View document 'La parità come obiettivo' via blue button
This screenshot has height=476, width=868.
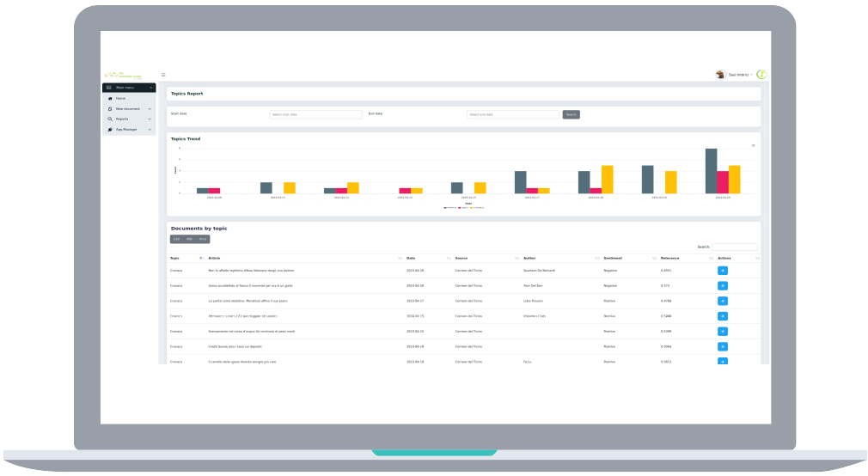click(x=723, y=301)
